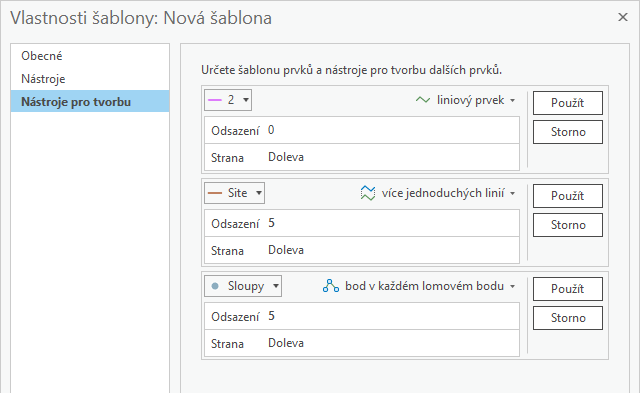This screenshot has width=640, height=393.
Task: Expand the více jednoduchých linií tool dropdown
Action: (x=513, y=193)
